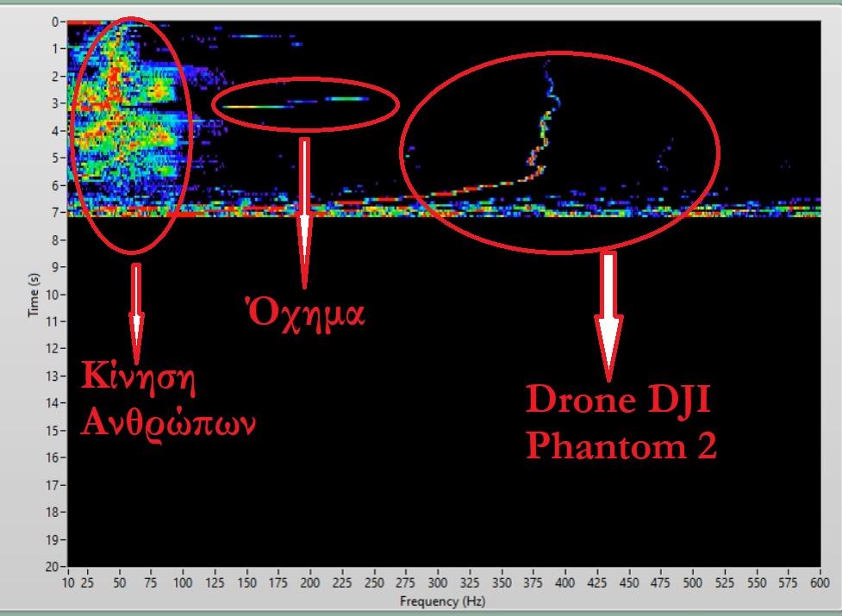Click the 450 label on Frequency axis
The height and width of the screenshot is (616, 842).
[629, 583]
